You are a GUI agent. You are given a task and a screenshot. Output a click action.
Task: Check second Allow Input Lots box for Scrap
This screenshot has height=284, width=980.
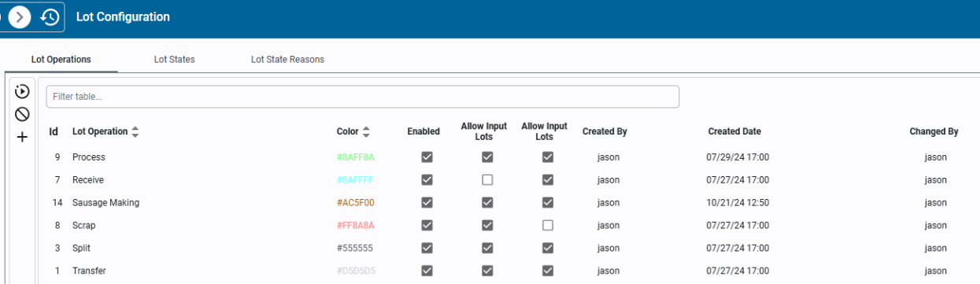pyautogui.click(x=548, y=226)
